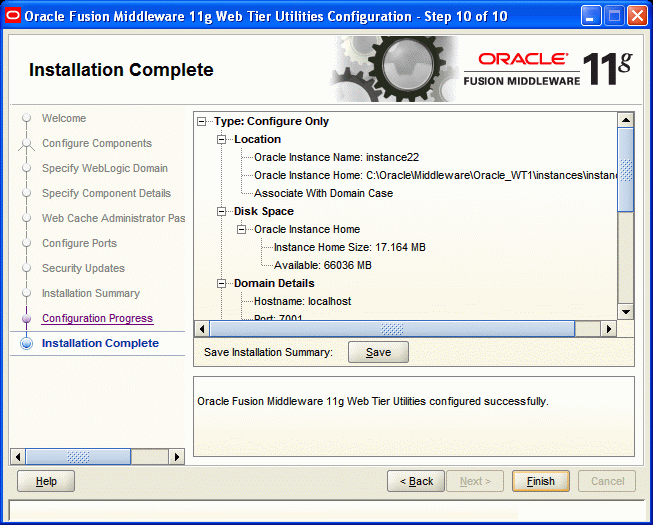
Task: Click the Security Updates step label
Action: 83,268
